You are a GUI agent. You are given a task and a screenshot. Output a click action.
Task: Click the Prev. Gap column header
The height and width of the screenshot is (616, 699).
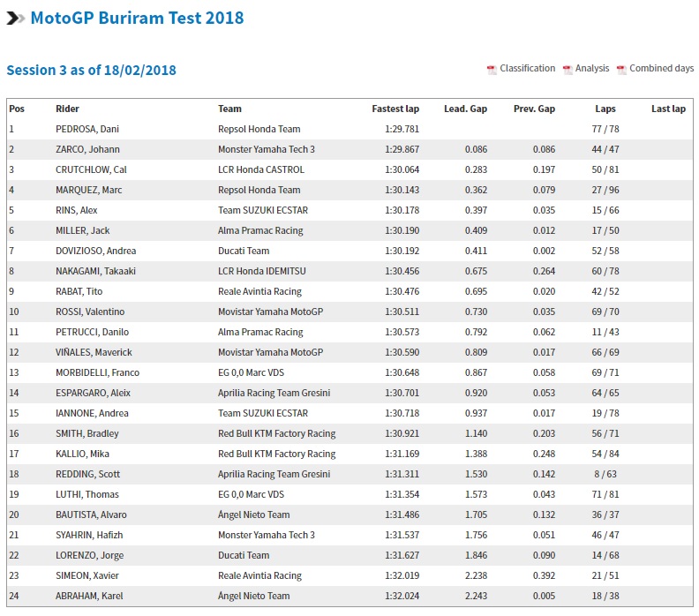pos(534,109)
